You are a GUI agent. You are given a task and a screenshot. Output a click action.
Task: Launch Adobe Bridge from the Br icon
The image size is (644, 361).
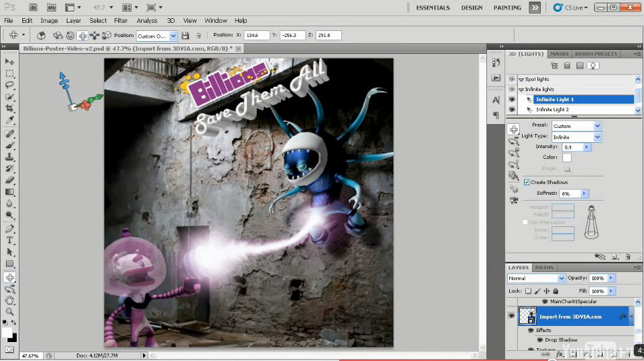point(34,7)
